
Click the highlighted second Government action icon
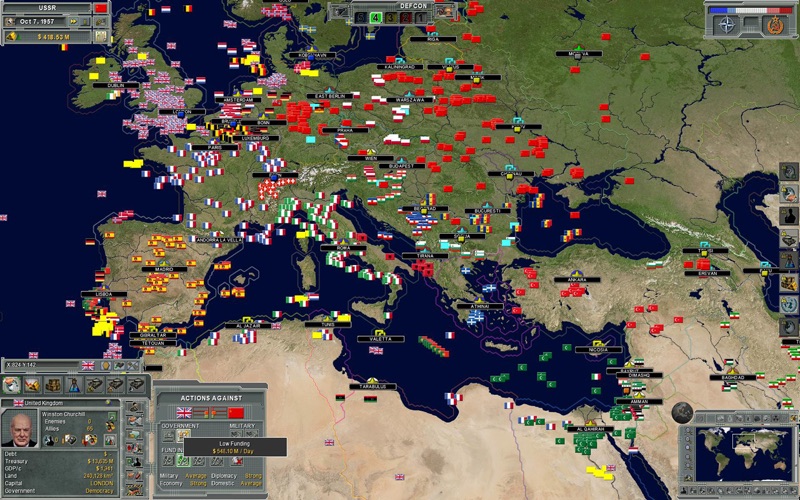(183, 436)
